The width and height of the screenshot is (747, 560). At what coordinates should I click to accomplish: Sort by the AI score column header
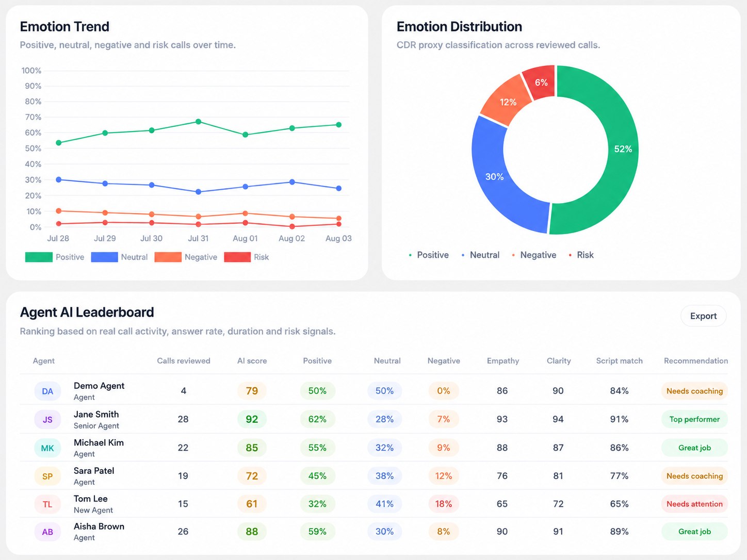tap(252, 361)
